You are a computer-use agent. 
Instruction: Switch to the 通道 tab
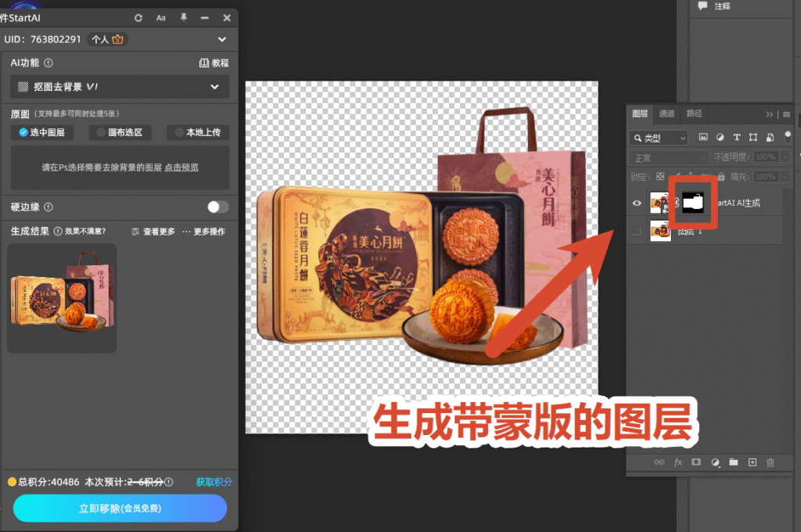(666, 113)
